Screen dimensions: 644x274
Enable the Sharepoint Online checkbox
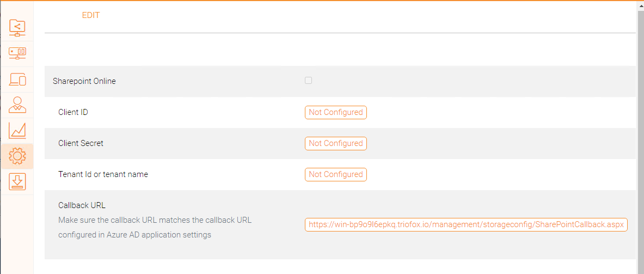308,81
